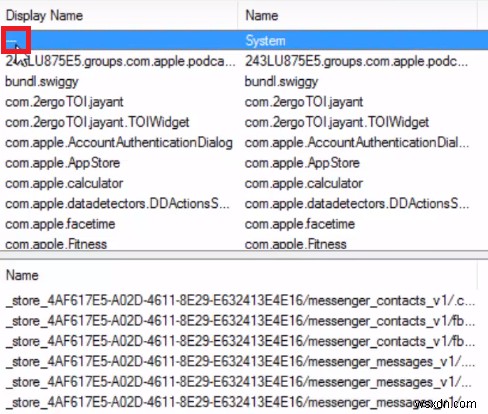
Task: Select bundl.swiggy in the Display Name column
Action: (x=42, y=82)
